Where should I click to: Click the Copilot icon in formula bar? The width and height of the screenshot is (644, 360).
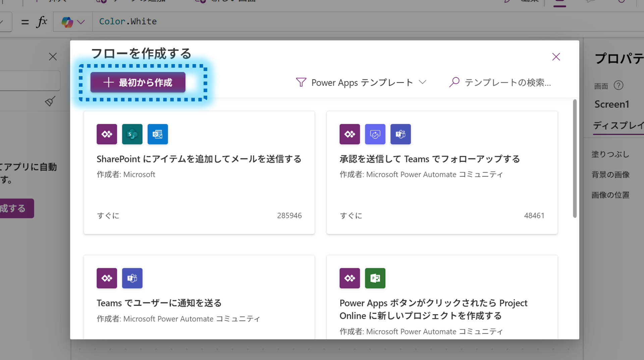pyautogui.click(x=67, y=22)
